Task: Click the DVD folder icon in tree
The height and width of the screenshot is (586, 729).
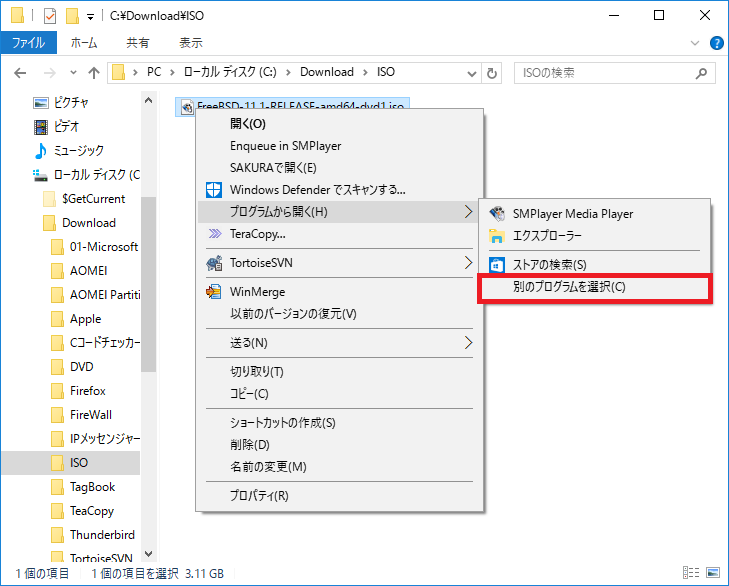Action: [57, 367]
